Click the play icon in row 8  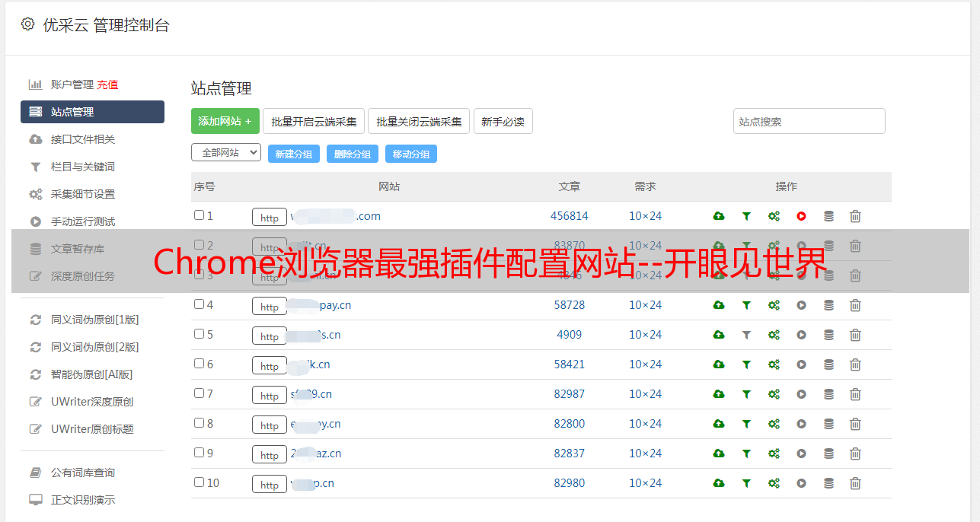pos(801,424)
